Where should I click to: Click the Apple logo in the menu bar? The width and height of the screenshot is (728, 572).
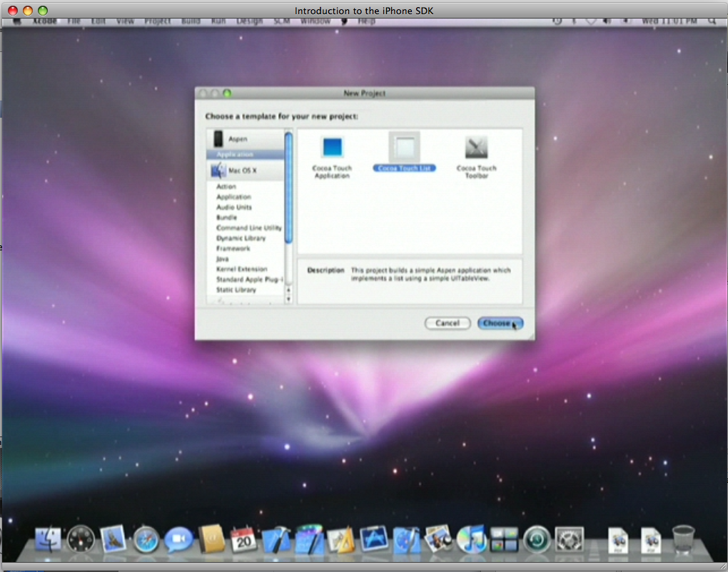point(16,21)
